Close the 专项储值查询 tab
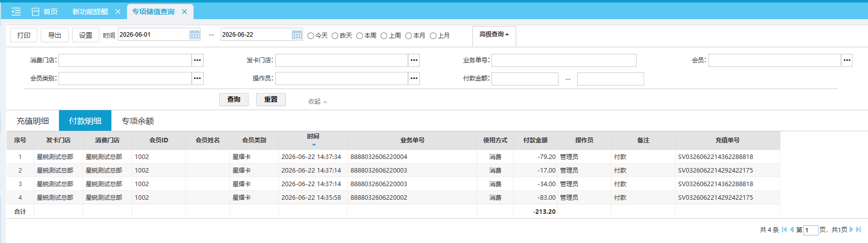The height and width of the screenshot is (243, 868). pos(184,12)
